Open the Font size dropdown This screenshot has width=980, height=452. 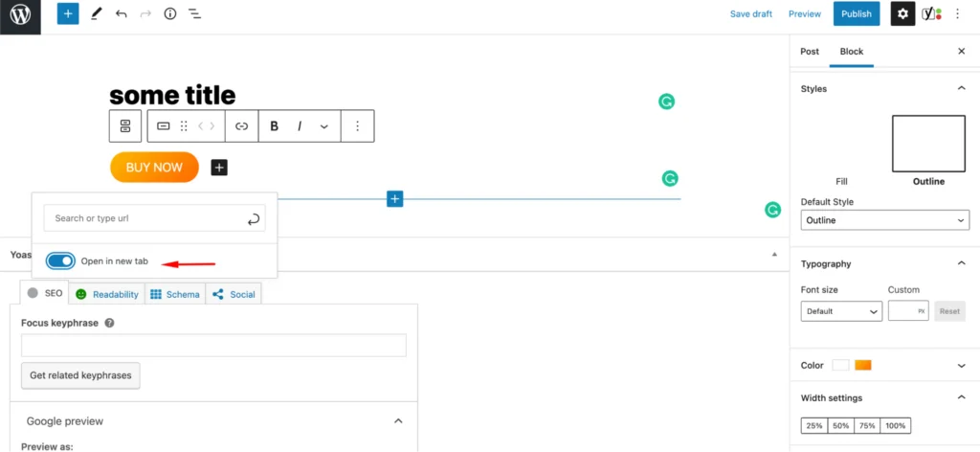pos(841,311)
